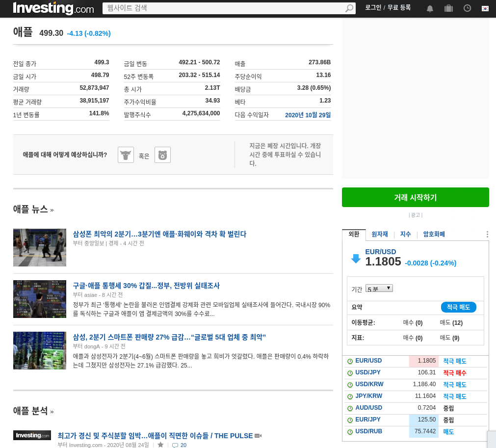Switch to the 암호화폐 tab
The height and width of the screenshot is (448, 496).
[x=434, y=234]
